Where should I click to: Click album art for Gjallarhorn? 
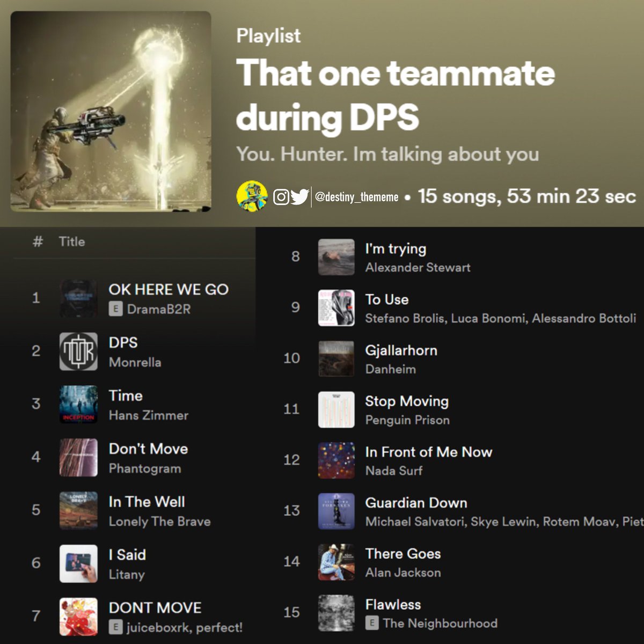pyautogui.click(x=336, y=358)
